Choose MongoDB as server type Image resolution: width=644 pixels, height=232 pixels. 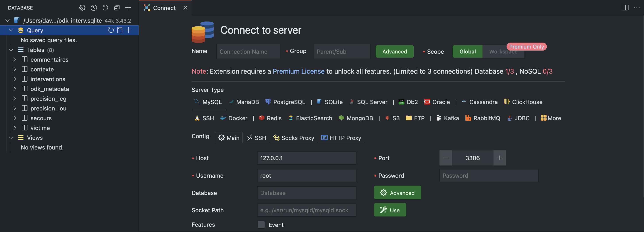(356, 118)
